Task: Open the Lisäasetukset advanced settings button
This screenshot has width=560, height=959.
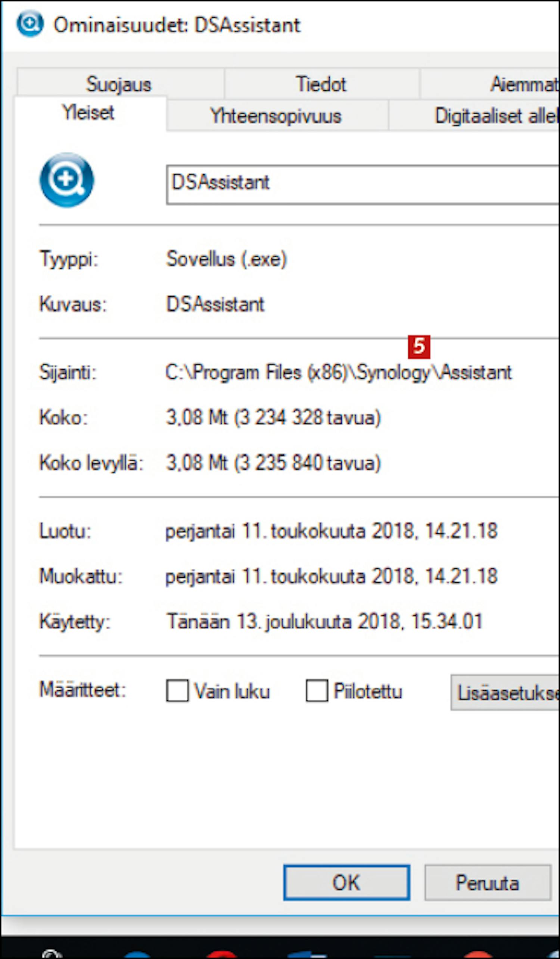Action: 505,692
